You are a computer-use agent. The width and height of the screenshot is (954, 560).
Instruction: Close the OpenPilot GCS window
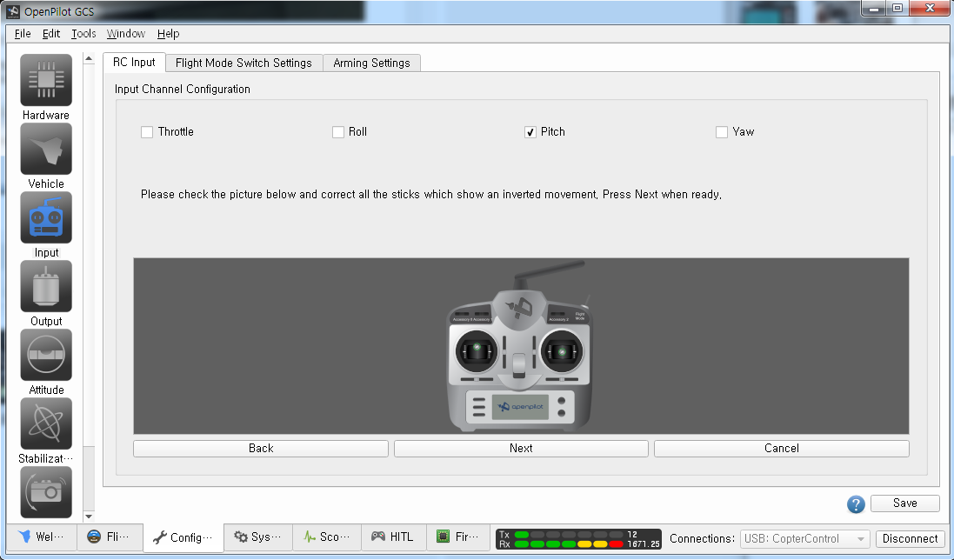click(x=930, y=9)
